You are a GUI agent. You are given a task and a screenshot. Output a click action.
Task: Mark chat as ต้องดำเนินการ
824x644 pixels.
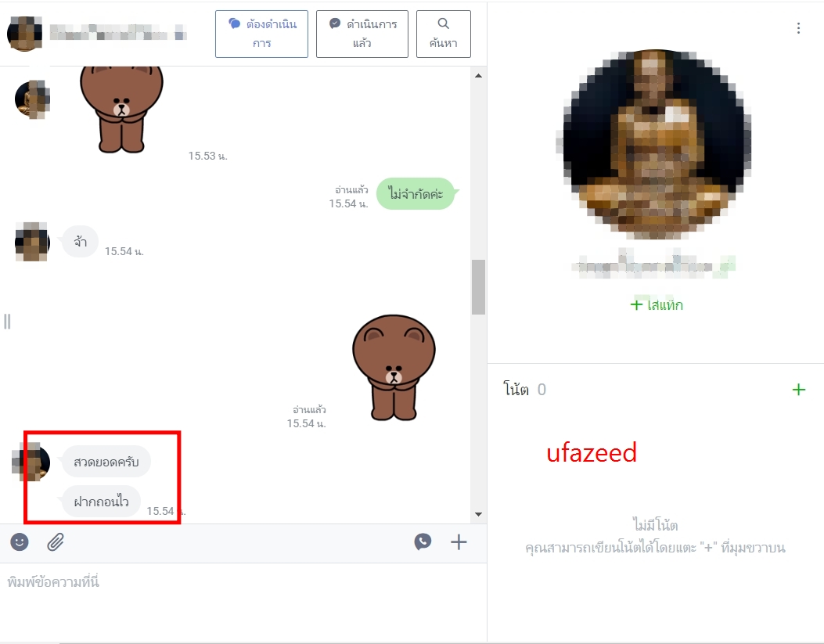point(261,34)
